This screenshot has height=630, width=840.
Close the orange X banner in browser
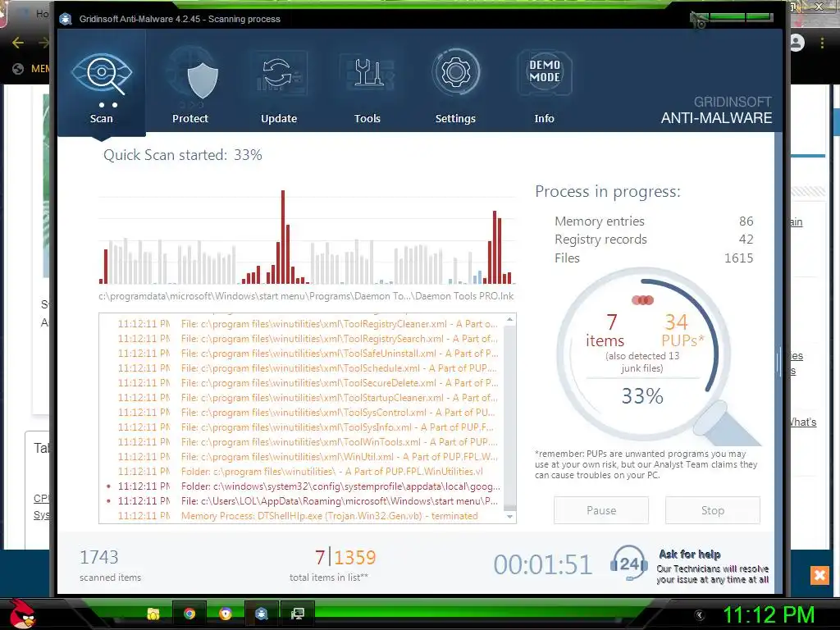coord(819,575)
